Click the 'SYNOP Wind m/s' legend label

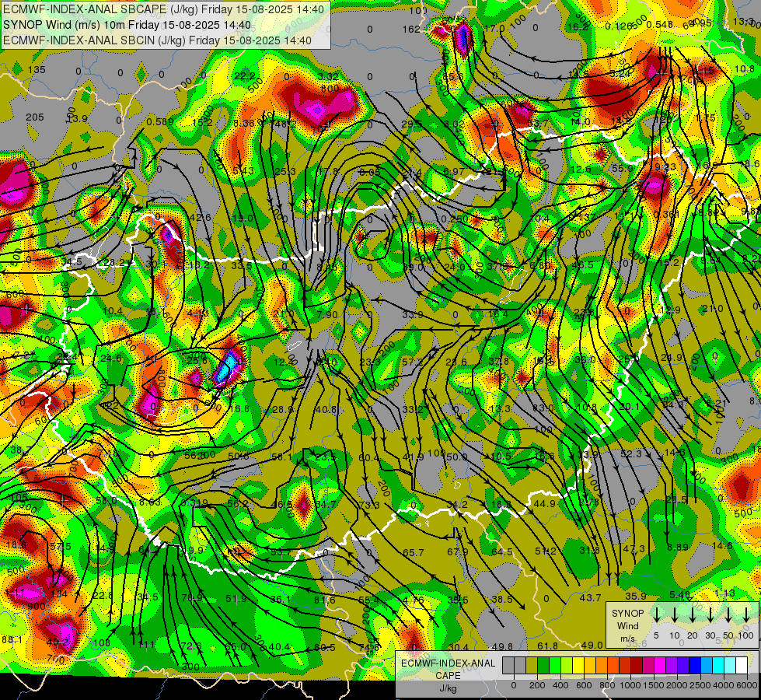pos(627,626)
